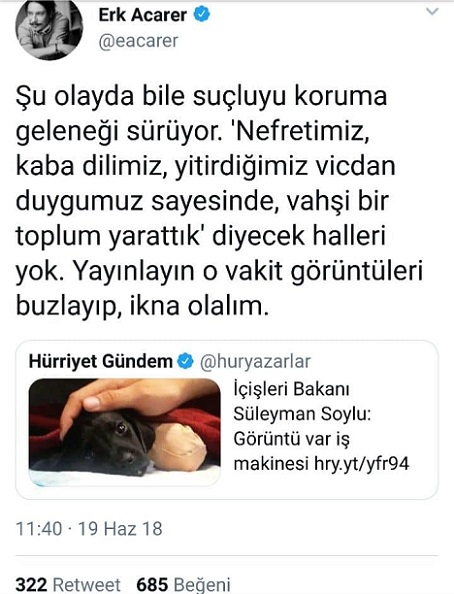This screenshot has height=594, width=454.
Task: Click the main tweet body text
Action: coord(219,201)
